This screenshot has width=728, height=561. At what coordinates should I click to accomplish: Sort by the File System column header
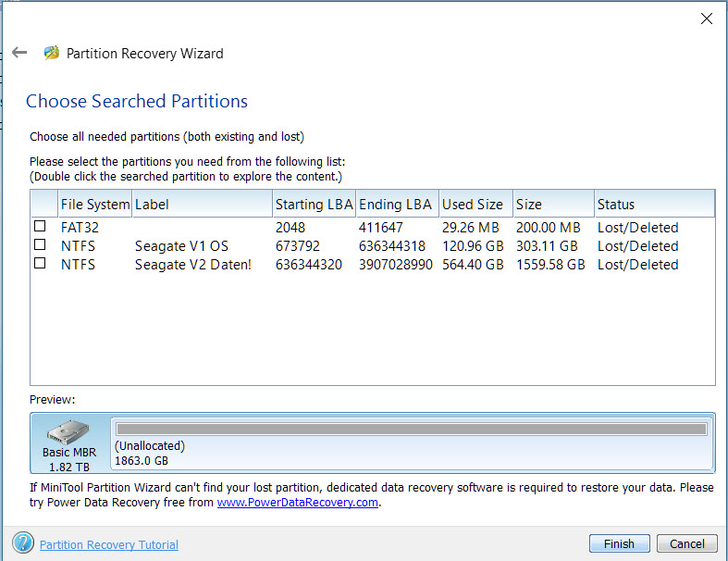pyautogui.click(x=95, y=204)
